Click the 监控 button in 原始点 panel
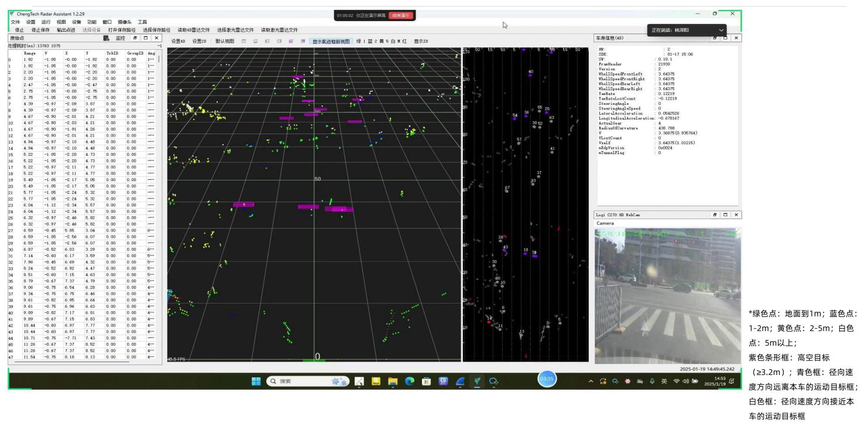868x426 pixels. pos(120,38)
